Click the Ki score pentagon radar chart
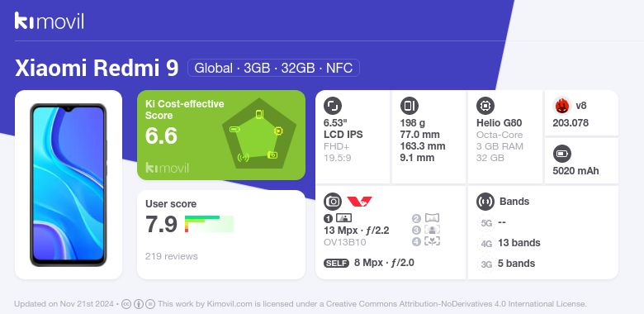Image resolution: width=644 pixels, height=314 pixels. pos(259,134)
